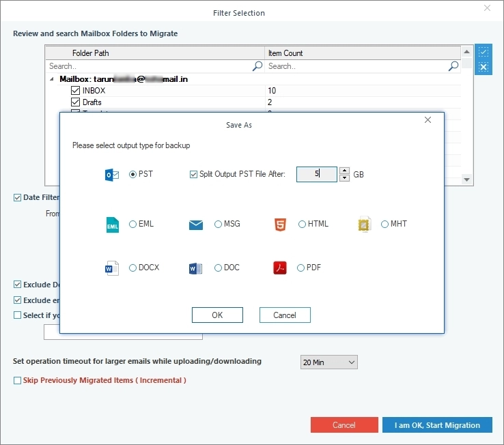The image size is (504, 445).
Task: Increase split size with up arrow
Action: 344,171
